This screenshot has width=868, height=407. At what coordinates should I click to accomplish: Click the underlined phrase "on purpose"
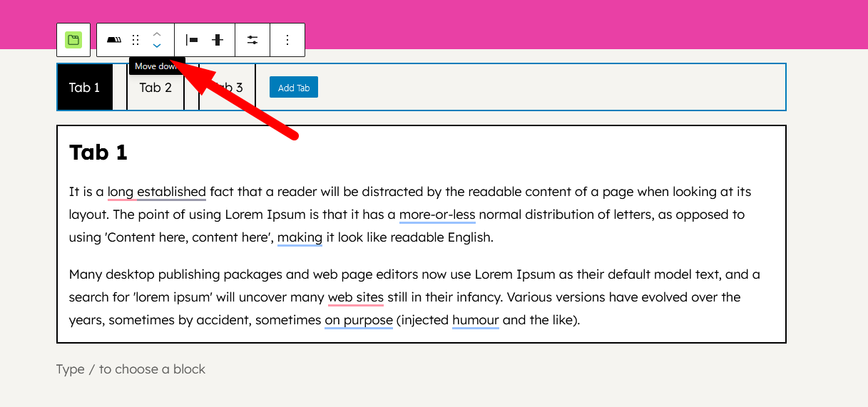pyautogui.click(x=359, y=320)
